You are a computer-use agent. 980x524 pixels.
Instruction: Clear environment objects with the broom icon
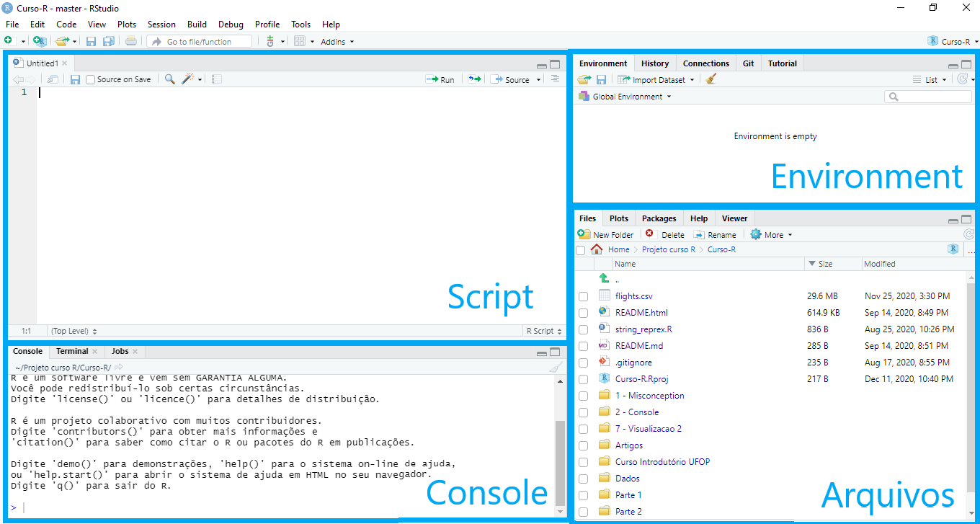711,79
